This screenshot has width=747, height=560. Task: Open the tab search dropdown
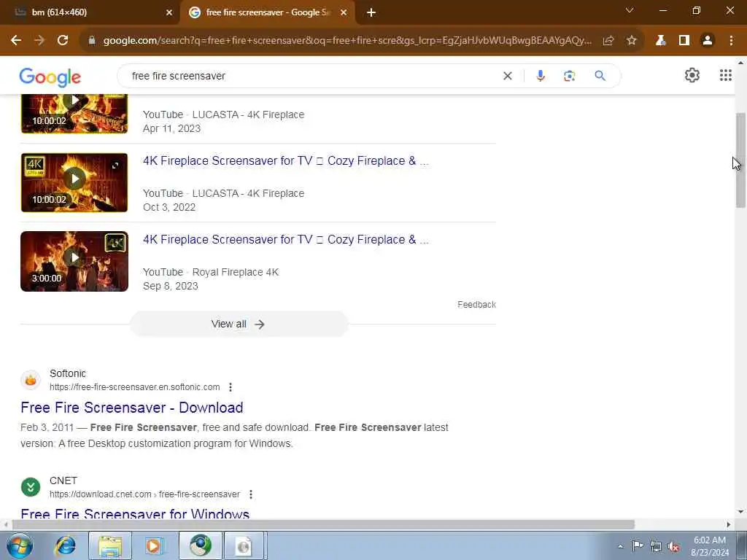630,10
